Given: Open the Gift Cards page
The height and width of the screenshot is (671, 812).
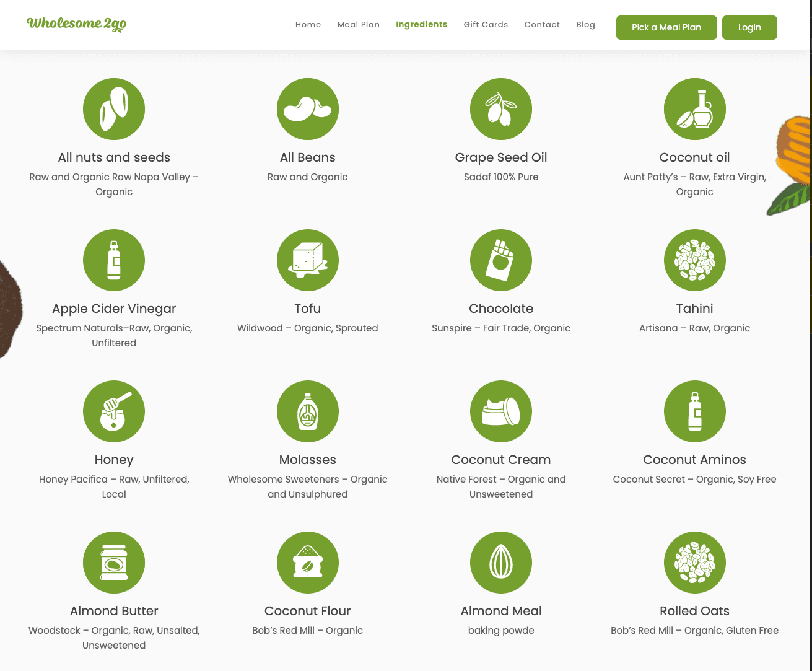Looking at the screenshot, I should click(486, 25).
